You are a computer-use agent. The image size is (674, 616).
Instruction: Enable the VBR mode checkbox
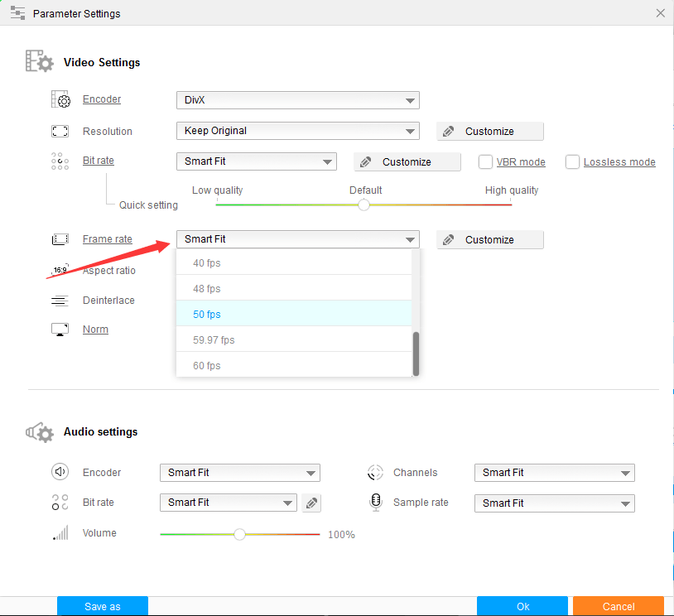(485, 162)
